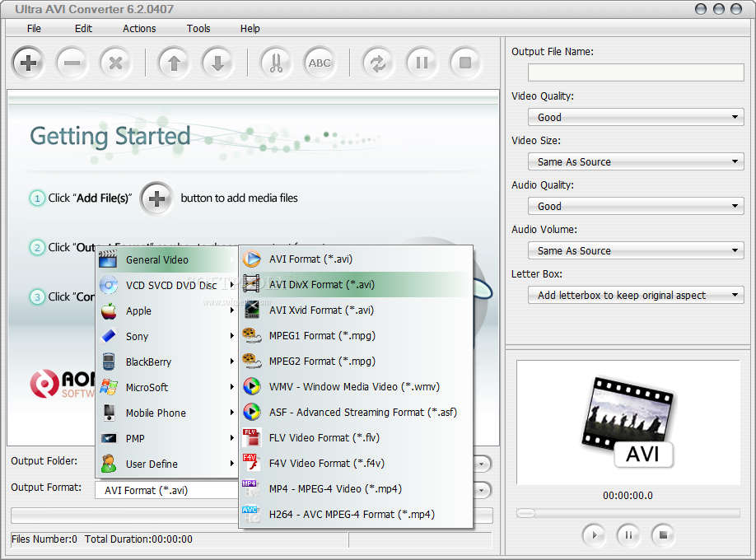Open the Letter Box dropdown
This screenshot has width=756, height=560.
pos(636,295)
